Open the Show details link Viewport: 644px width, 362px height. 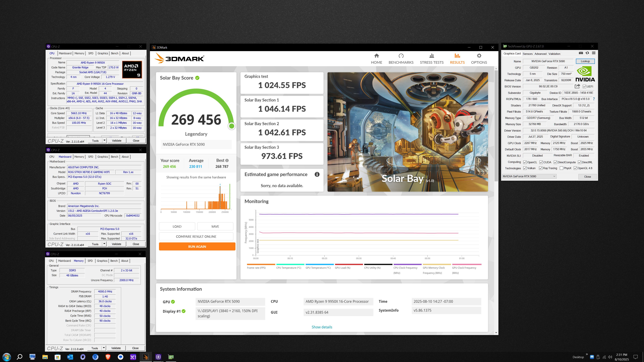pyautogui.click(x=322, y=327)
